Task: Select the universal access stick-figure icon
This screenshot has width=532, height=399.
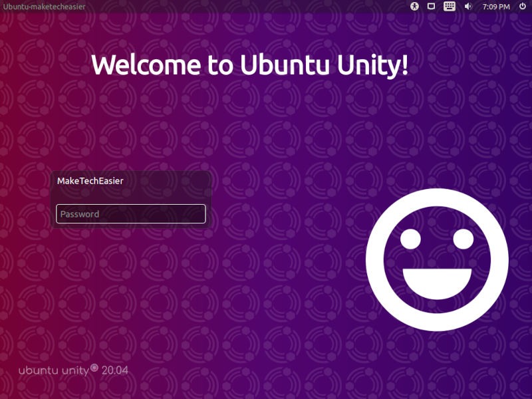Action: (414, 7)
